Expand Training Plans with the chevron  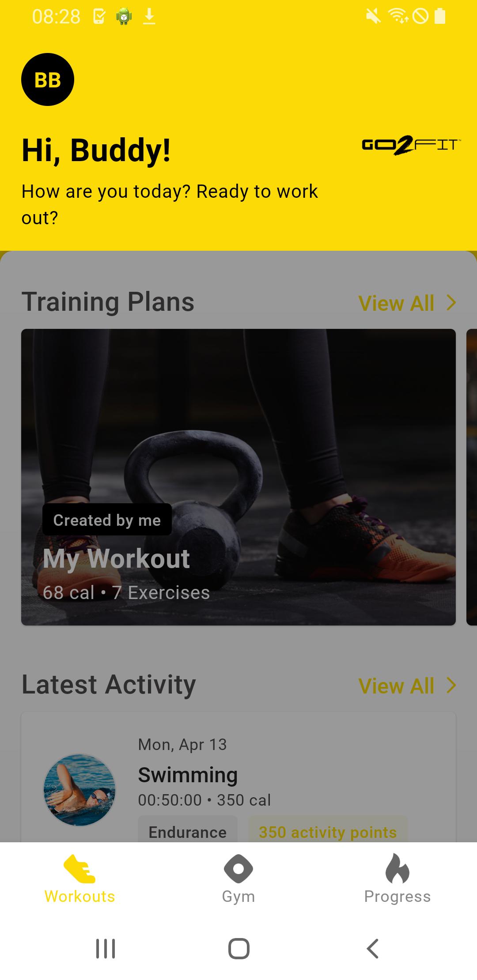451,303
